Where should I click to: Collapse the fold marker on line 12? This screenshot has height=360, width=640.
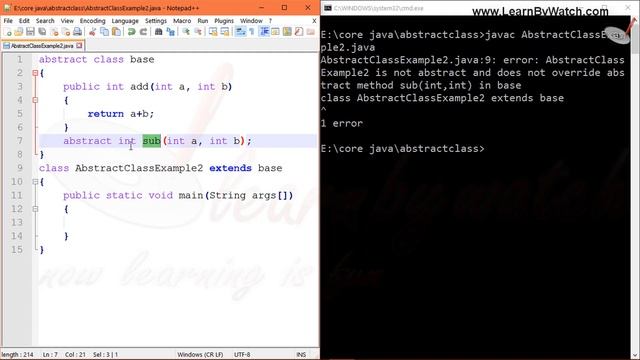35,209
